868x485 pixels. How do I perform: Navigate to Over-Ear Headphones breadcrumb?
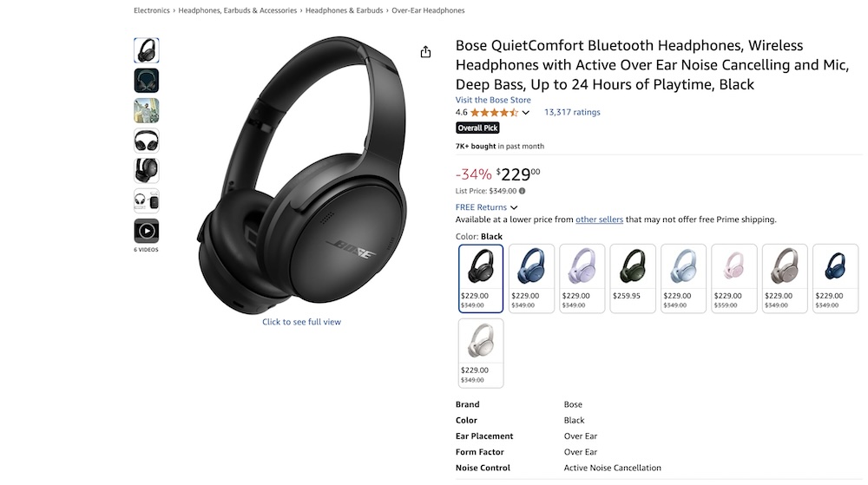pos(428,10)
